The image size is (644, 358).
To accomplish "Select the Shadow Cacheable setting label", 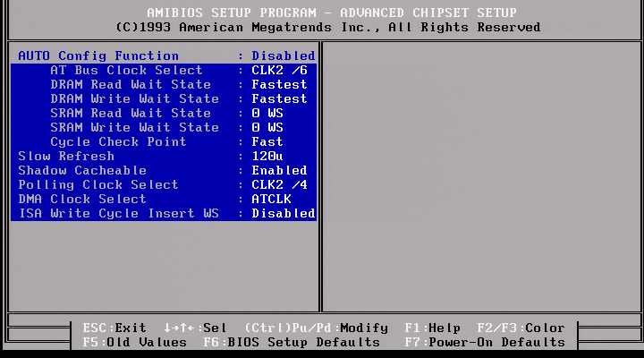I will (82, 170).
